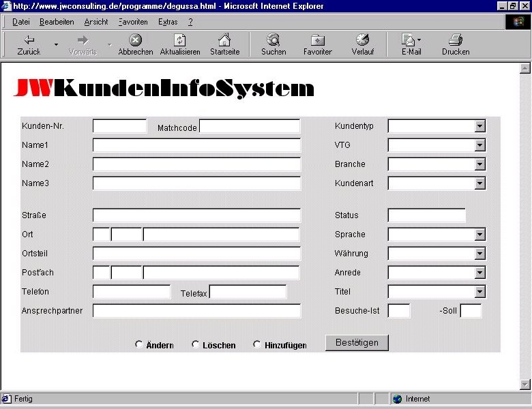Print page with Drucken icon
The image size is (532, 409).
click(456, 40)
